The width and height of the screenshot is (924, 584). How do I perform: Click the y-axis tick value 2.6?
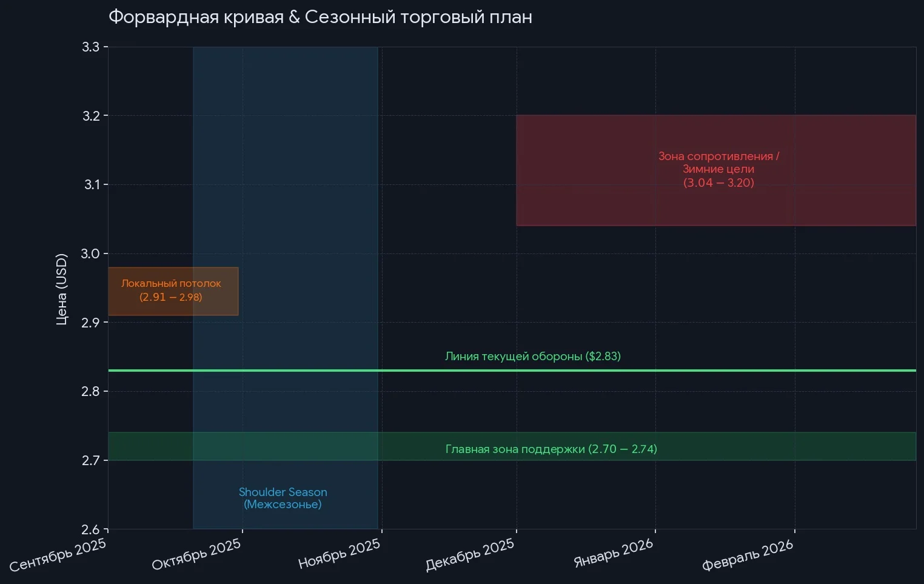pos(91,529)
